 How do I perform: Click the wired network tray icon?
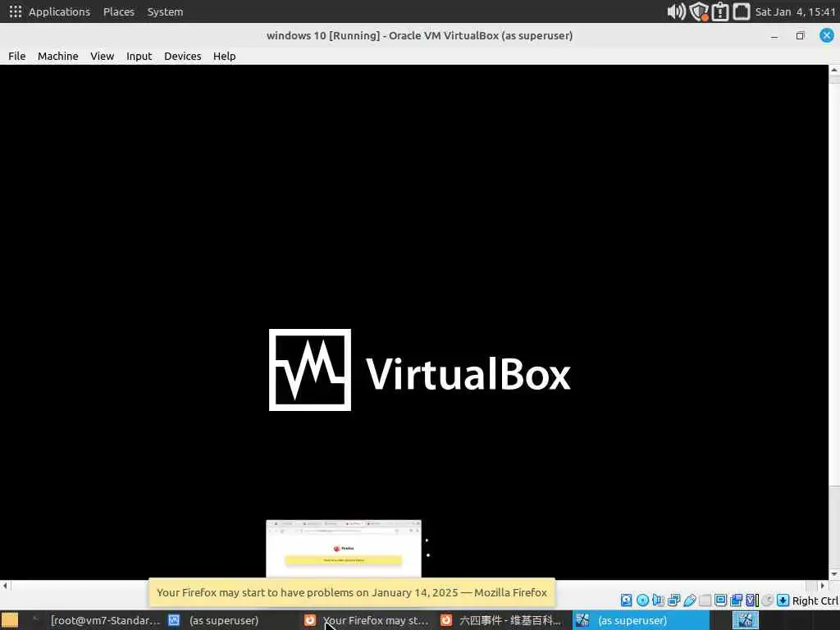point(742,11)
